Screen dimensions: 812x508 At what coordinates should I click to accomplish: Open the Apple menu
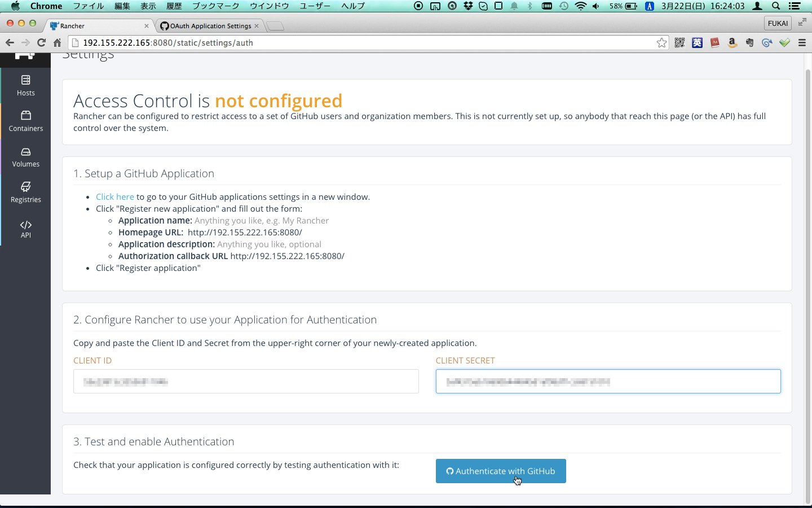(x=15, y=6)
